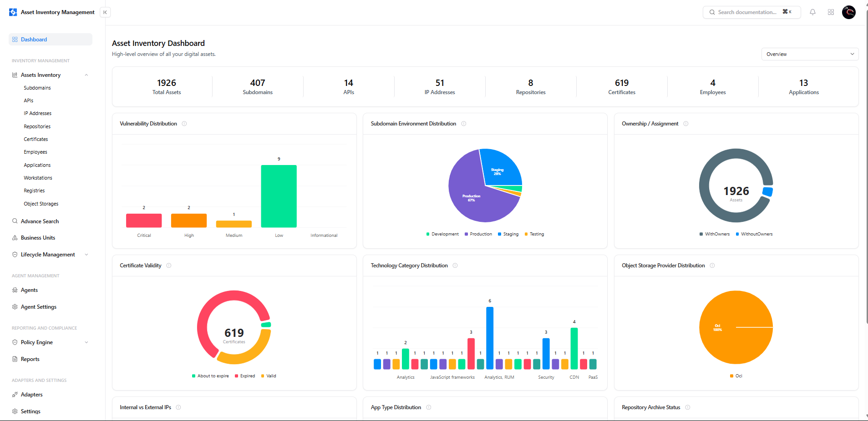Open Subdomains in the sidebar
Screen dimensions: 868x421
[37, 88]
